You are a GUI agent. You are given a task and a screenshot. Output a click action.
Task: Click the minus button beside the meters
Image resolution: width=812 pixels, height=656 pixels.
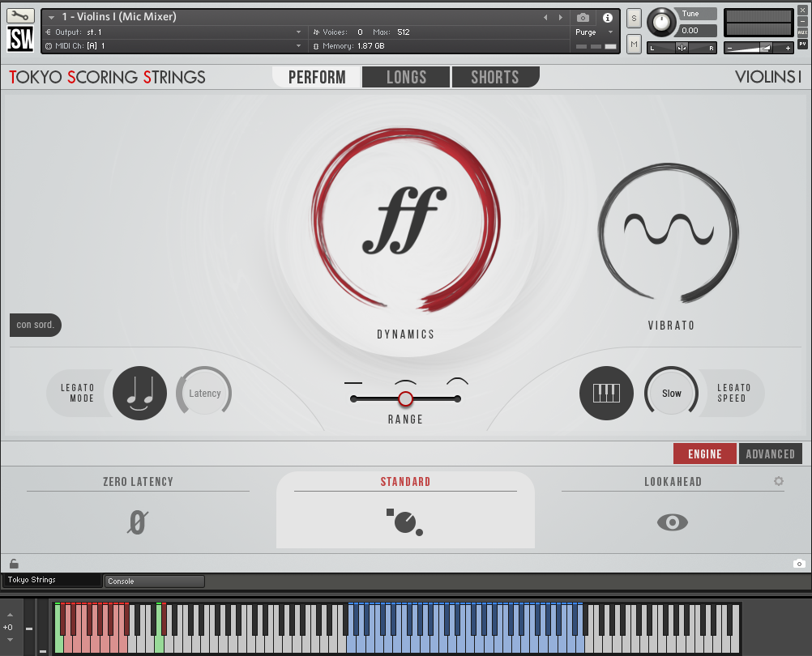click(802, 21)
